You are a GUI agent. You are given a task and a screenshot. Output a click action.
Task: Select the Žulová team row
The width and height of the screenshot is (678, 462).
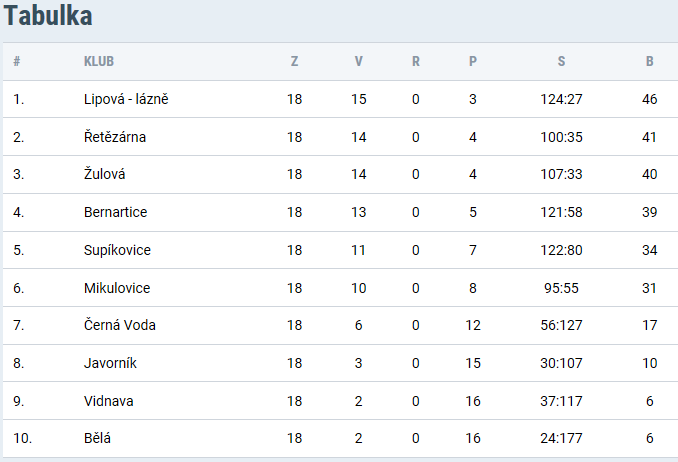(340, 174)
